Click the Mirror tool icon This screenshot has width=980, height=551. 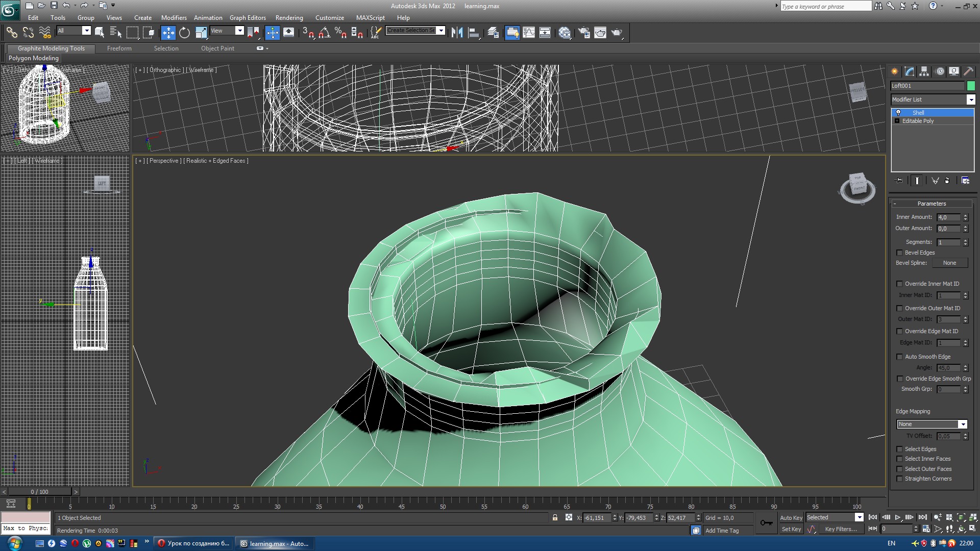pos(457,33)
